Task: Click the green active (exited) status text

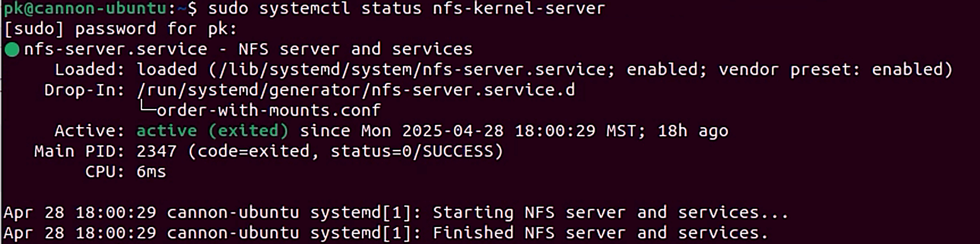Action: (x=212, y=131)
